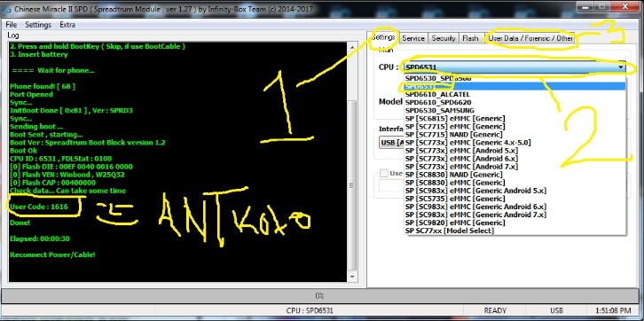Image resolution: width=644 pixels, height=321 pixels.
Task: Choose SPD6610_SPD6620 in CPU list
Action: click(x=515, y=102)
